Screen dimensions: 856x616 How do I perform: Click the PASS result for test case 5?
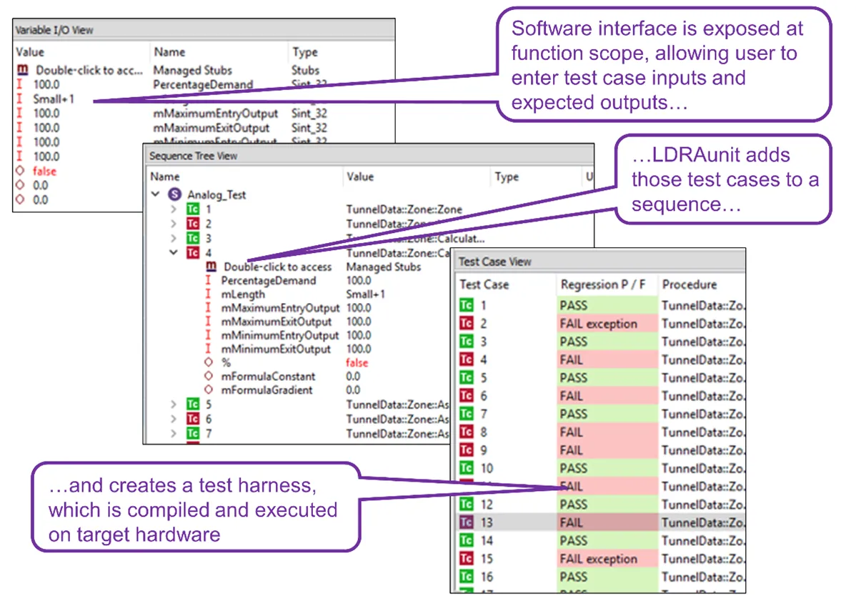click(x=607, y=377)
